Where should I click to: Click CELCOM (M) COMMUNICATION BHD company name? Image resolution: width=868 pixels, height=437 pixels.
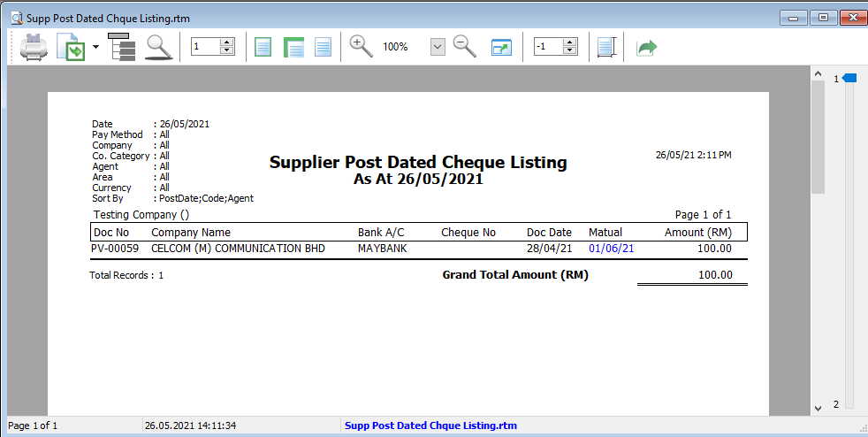pyautogui.click(x=238, y=249)
